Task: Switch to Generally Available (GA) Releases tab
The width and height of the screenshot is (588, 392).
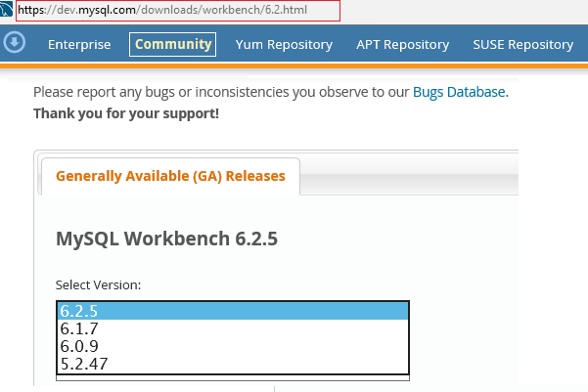Action: pos(170,176)
